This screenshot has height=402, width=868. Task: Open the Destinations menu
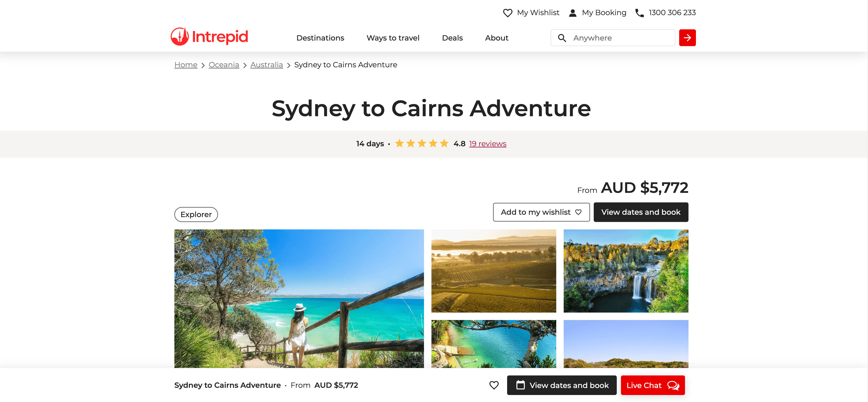click(320, 38)
